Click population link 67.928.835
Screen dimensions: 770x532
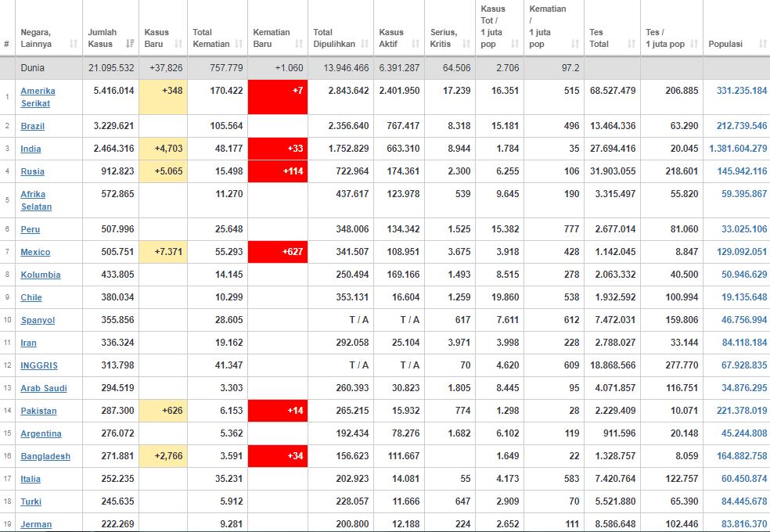(744, 365)
